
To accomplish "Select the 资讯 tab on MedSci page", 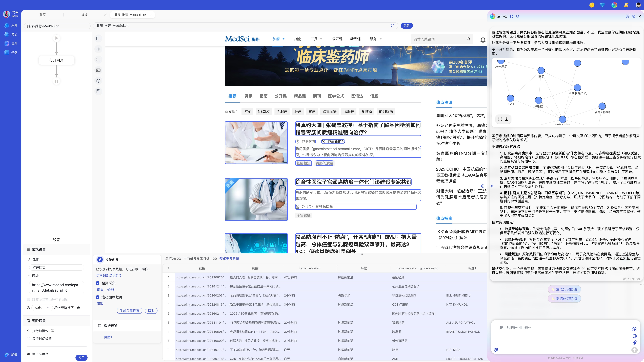I will 248,96.
